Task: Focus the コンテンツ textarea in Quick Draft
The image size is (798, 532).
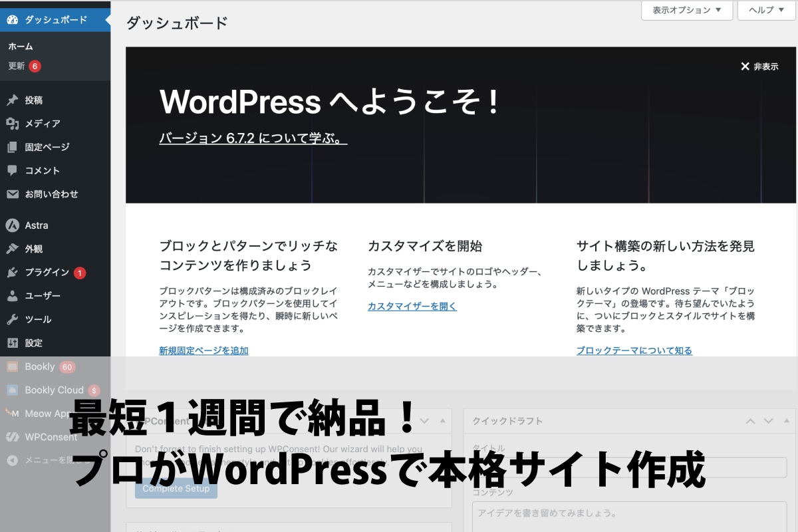Action: pos(630,517)
